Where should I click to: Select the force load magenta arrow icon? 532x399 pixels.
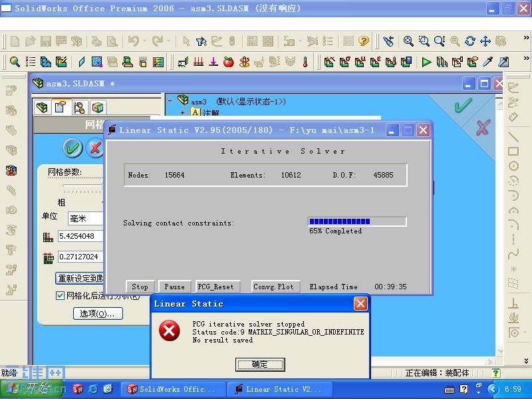coord(213,62)
